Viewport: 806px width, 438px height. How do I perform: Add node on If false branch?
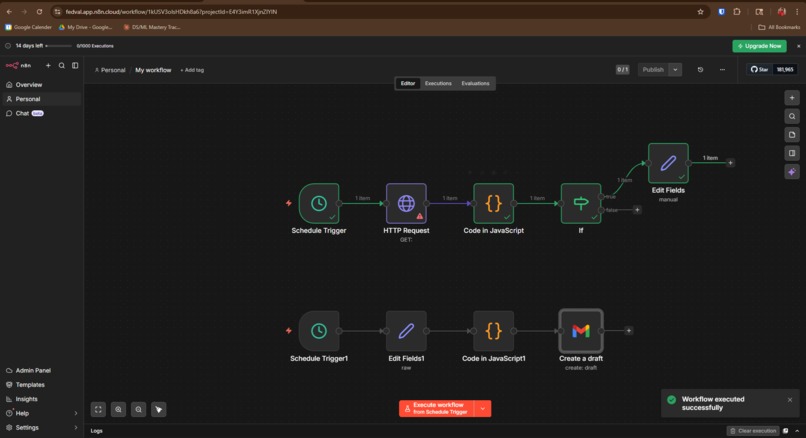(637, 210)
